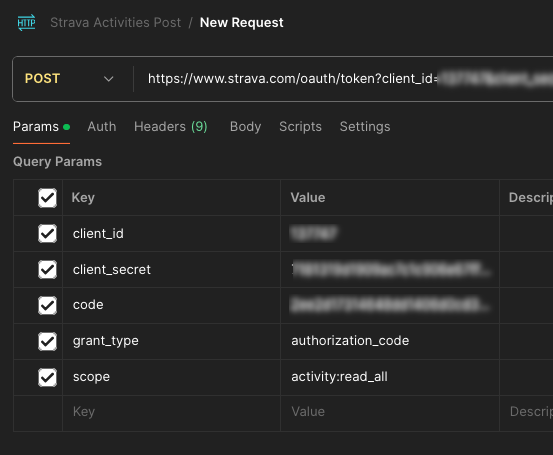
Task: Go to the Settings tab
Action: coord(365,127)
